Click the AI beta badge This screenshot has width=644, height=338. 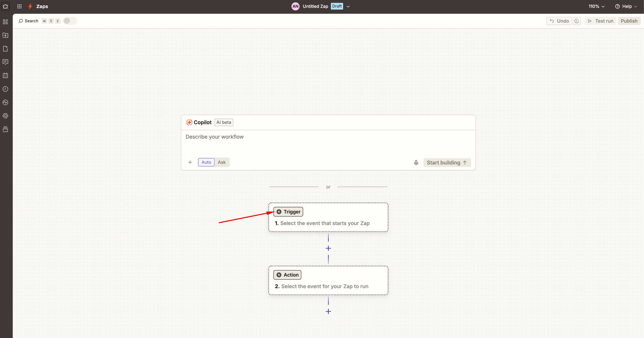(x=224, y=122)
